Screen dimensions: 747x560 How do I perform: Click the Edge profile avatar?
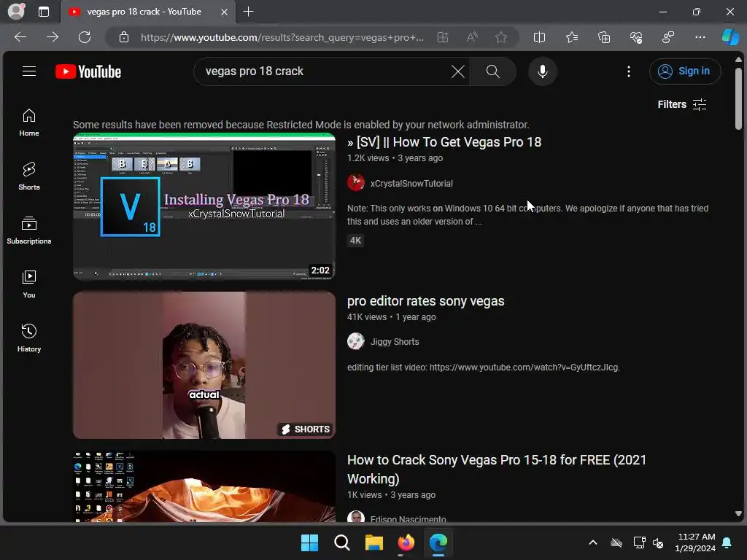click(x=16, y=12)
